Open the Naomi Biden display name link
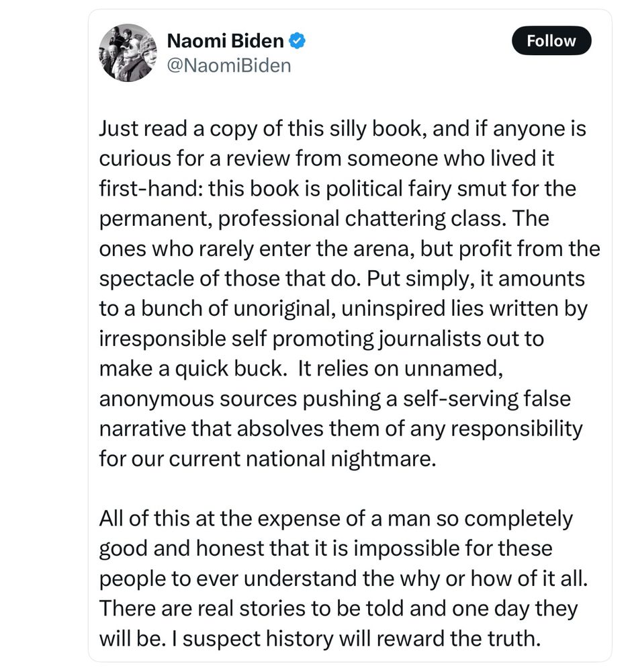 [x=225, y=41]
